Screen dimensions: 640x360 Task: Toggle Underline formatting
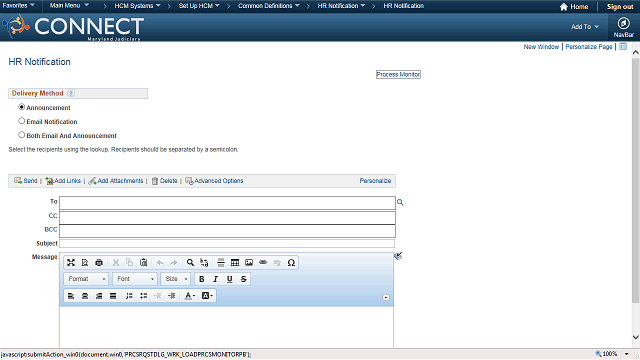click(x=229, y=279)
